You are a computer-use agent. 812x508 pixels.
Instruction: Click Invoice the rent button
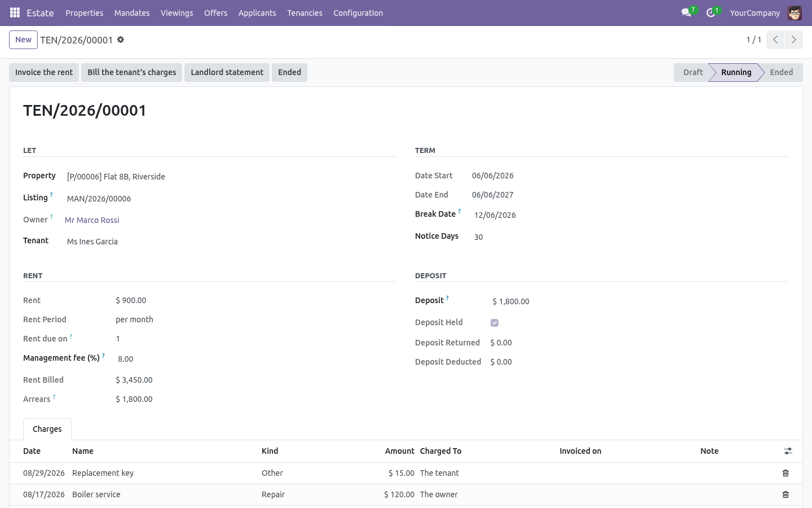tap(44, 72)
